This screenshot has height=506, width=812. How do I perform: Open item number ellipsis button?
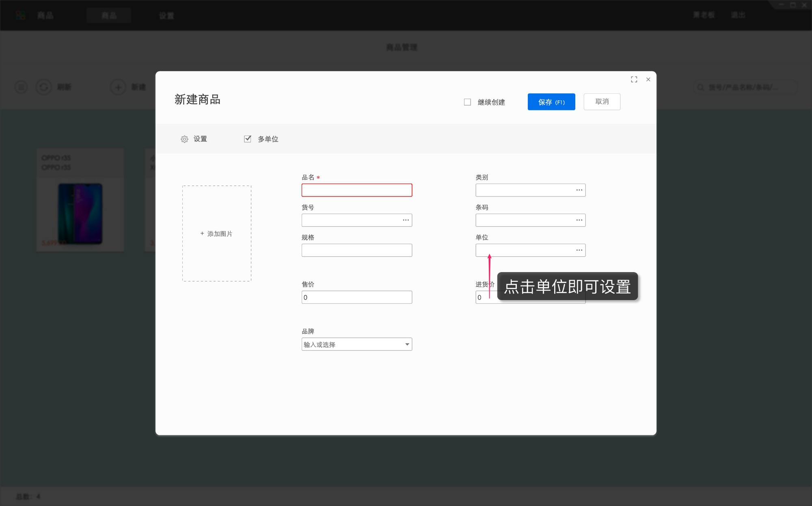(x=406, y=220)
